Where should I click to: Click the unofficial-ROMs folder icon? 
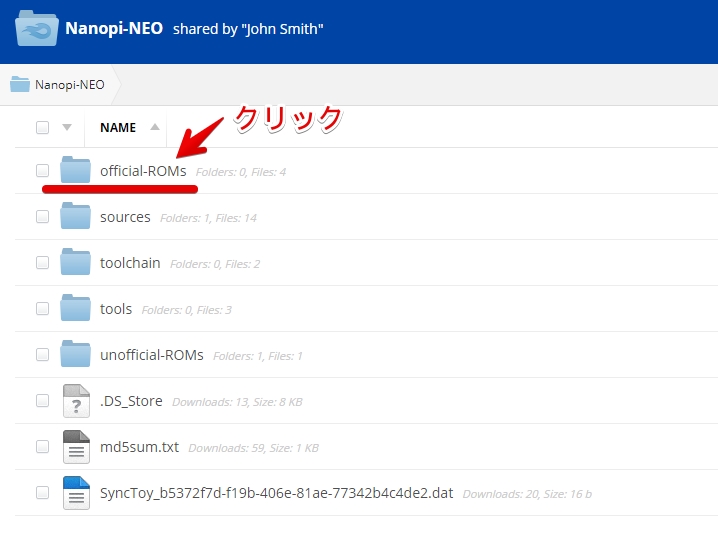[75, 354]
